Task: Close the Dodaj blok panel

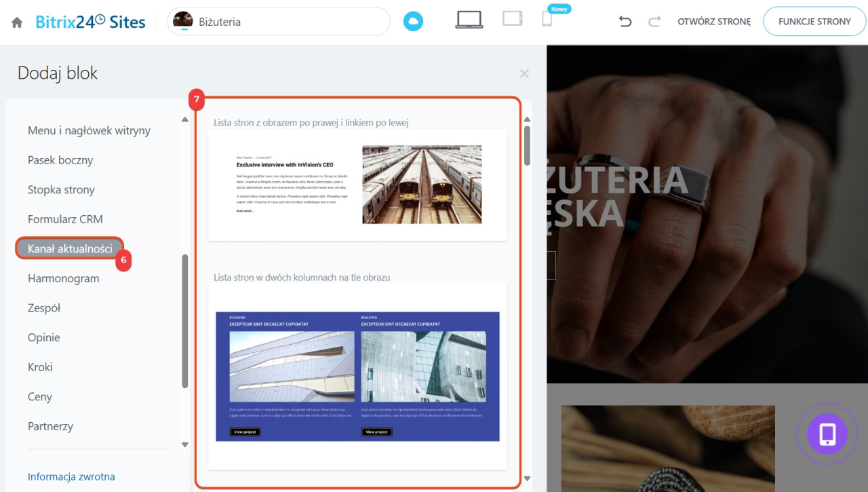Action: (x=524, y=73)
